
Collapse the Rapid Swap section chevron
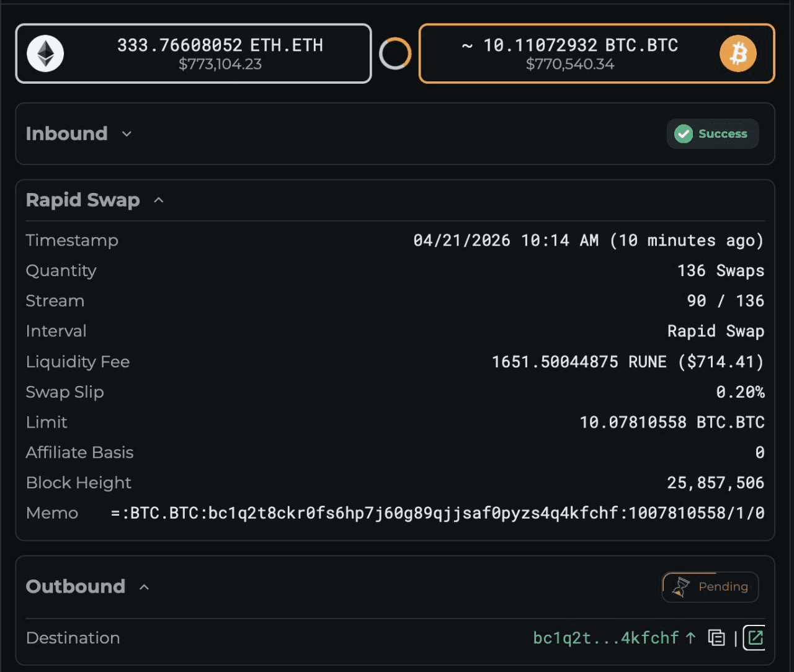pos(159,200)
